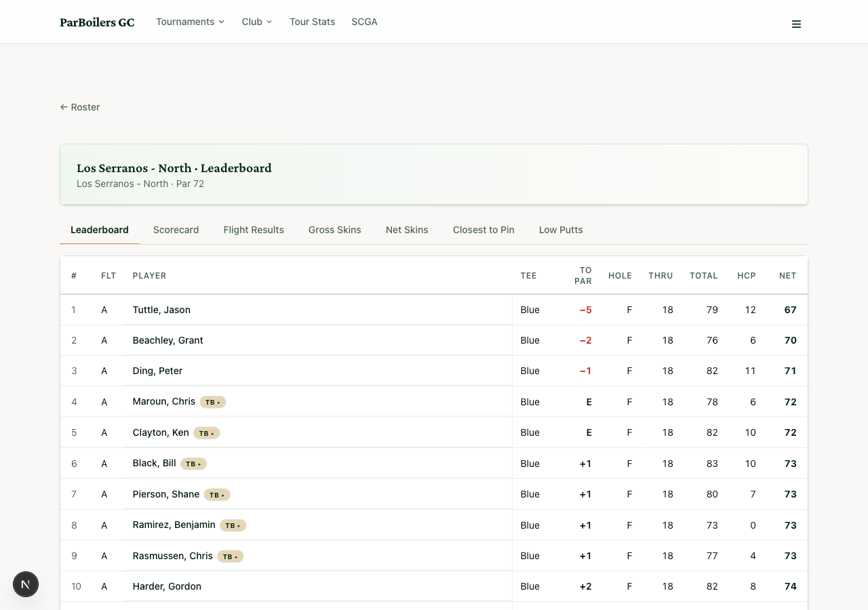868x610 pixels.
Task: Click player name Pierson, Shane
Action: [x=166, y=494]
